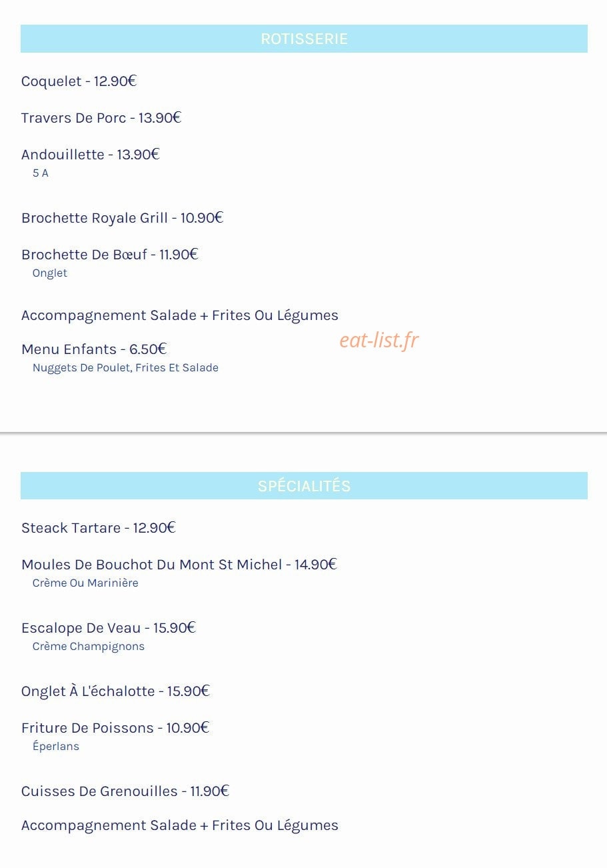The width and height of the screenshot is (607, 868).
Task: Click Brochette De Bœuf entry
Action: [x=110, y=255]
